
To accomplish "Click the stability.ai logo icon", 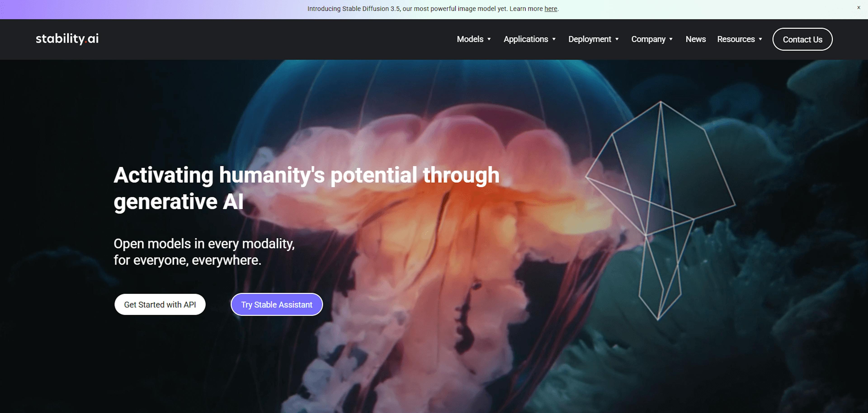I will [x=68, y=39].
